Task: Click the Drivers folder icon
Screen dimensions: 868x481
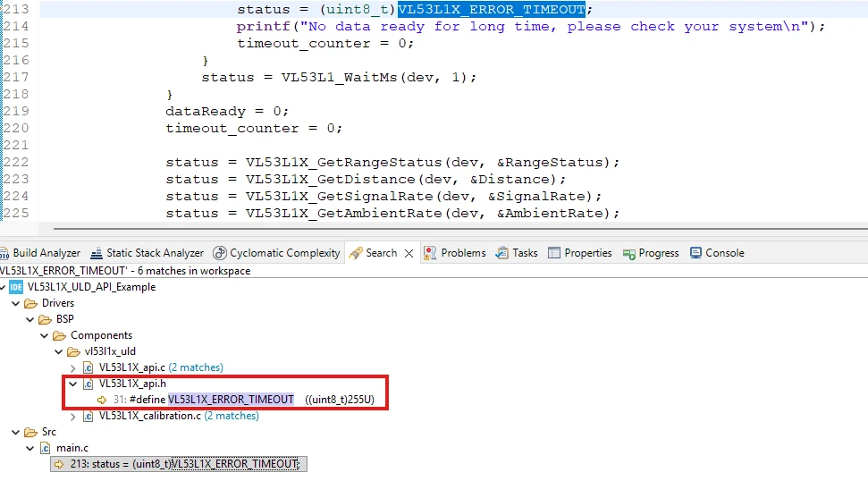Action: [x=31, y=303]
